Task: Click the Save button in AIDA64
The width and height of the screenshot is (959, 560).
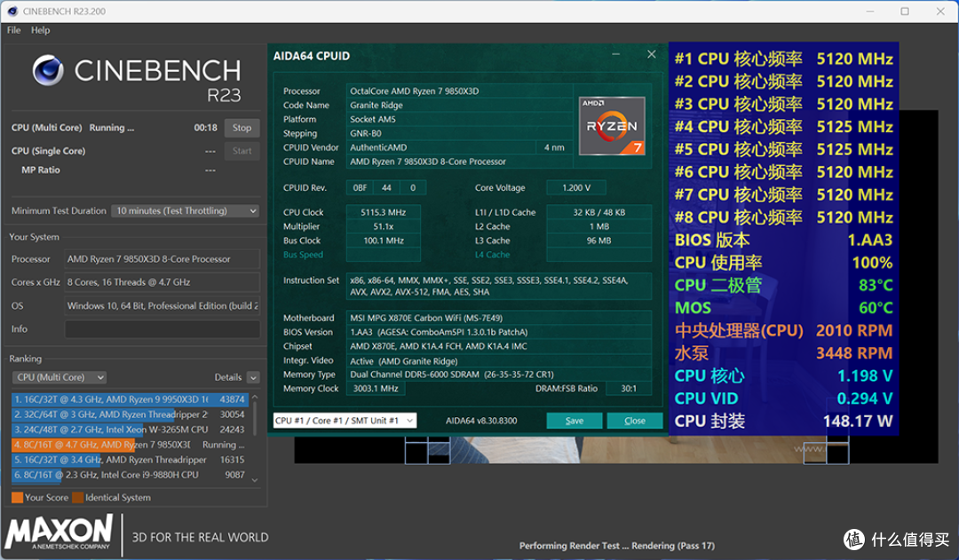Action: pyautogui.click(x=575, y=421)
